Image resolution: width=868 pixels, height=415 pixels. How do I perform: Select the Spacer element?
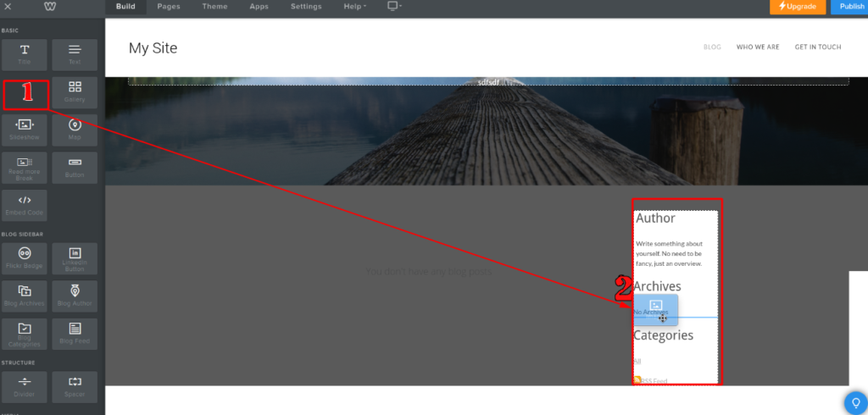click(75, 387)
